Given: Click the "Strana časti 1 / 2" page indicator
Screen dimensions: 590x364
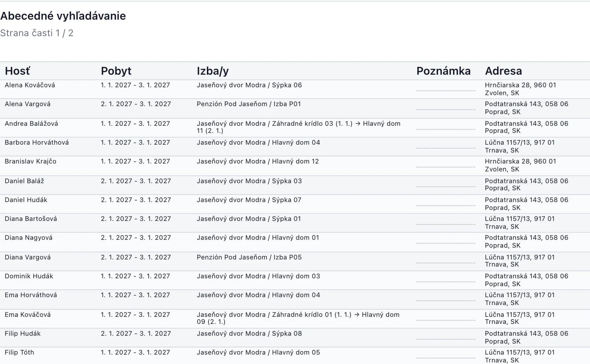Looking at the screenshot, I should (37, 33).
